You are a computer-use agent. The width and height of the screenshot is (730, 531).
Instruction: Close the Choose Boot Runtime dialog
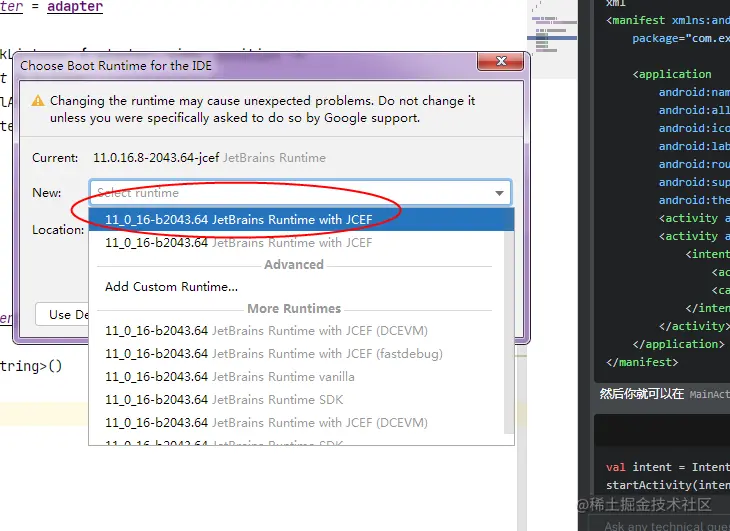pyautogui.click(x=500, y=61)
